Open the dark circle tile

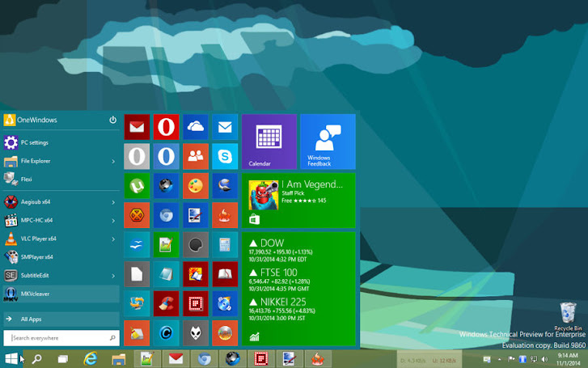click(x=196, y=244)
